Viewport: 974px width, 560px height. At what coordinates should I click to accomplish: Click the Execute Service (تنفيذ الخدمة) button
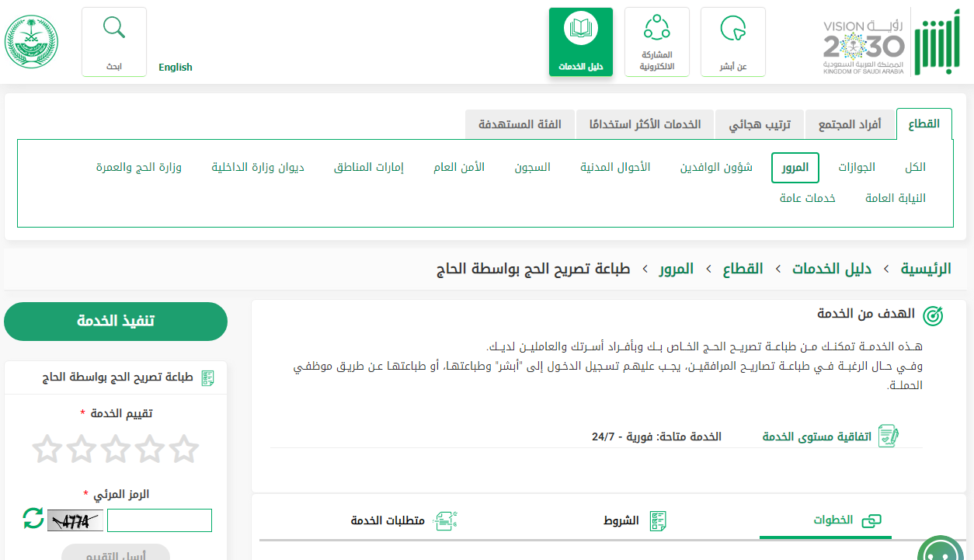(116, 322)
